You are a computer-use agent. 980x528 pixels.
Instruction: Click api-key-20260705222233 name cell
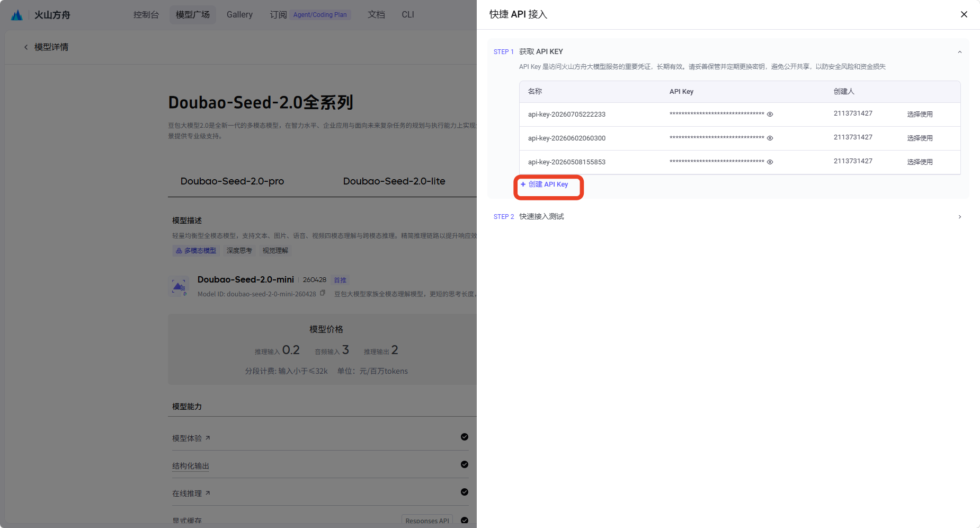(x=567, y=115)
